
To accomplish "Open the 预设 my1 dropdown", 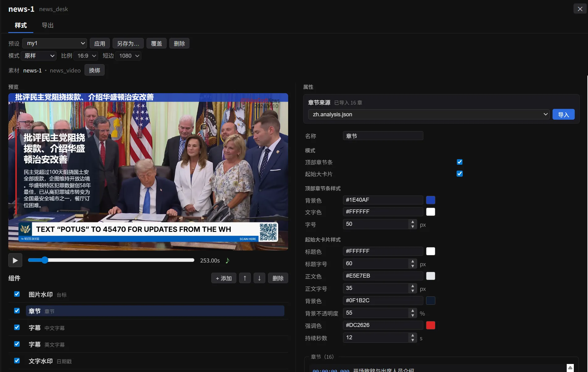I will [55, 43].
